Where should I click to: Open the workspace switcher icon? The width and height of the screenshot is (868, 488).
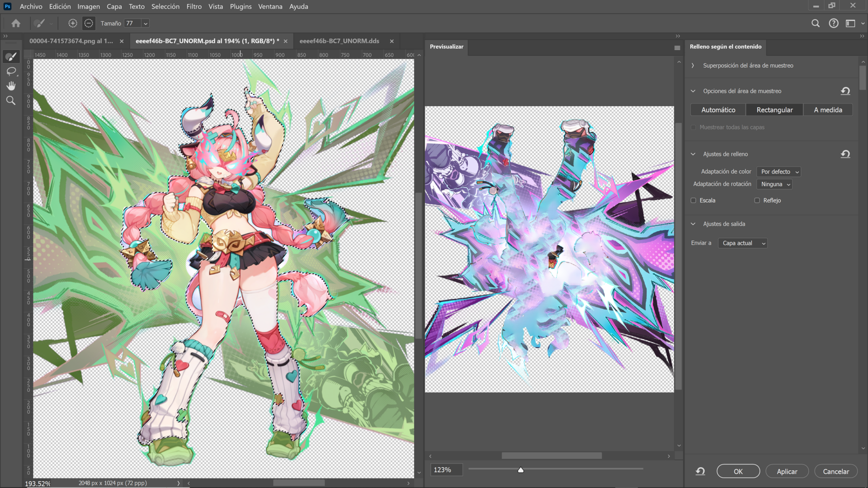850,23
